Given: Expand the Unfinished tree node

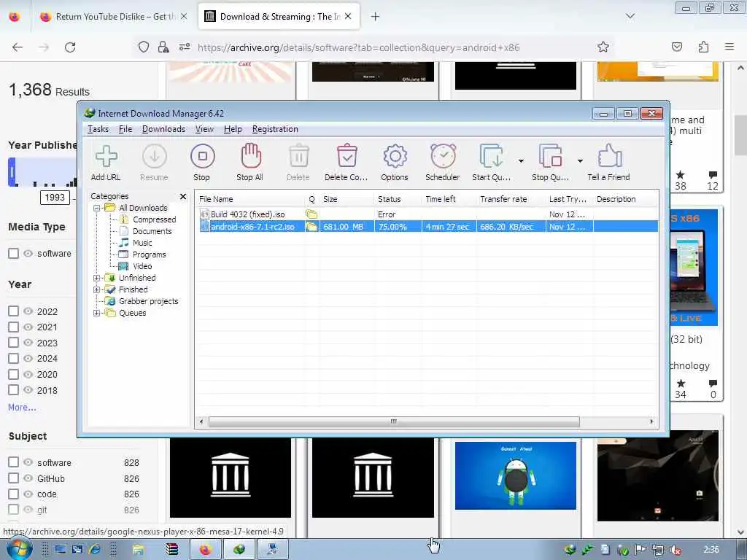Looking at the screenshot, I should point(97,278).
